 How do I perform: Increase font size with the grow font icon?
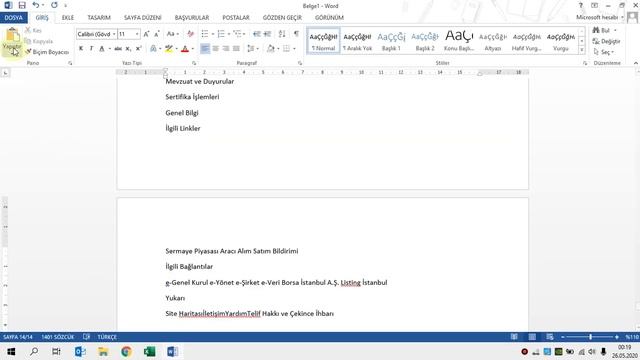(146, 34)
